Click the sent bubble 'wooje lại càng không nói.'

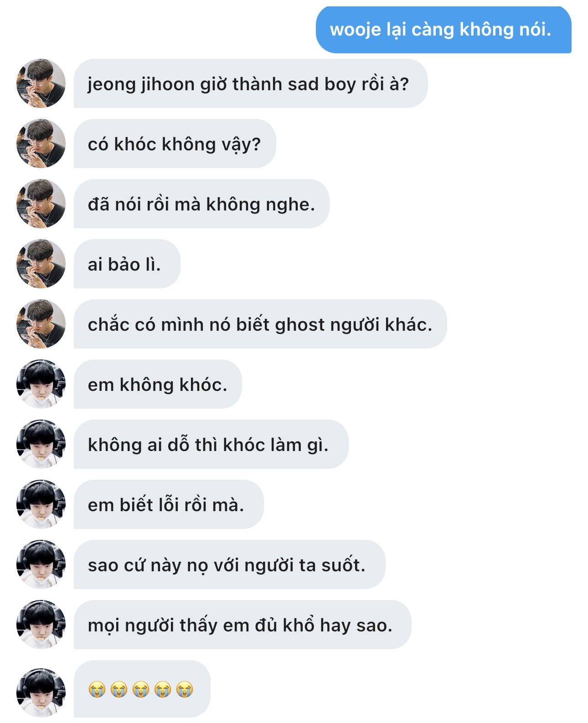click(x=444, y=30)
